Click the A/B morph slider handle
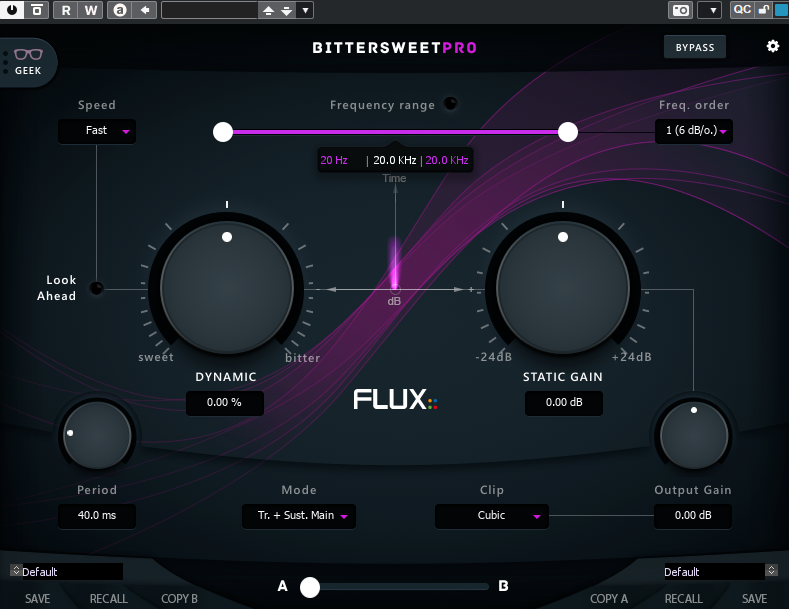Screen dimensions: 789x609 click(310, 587)
